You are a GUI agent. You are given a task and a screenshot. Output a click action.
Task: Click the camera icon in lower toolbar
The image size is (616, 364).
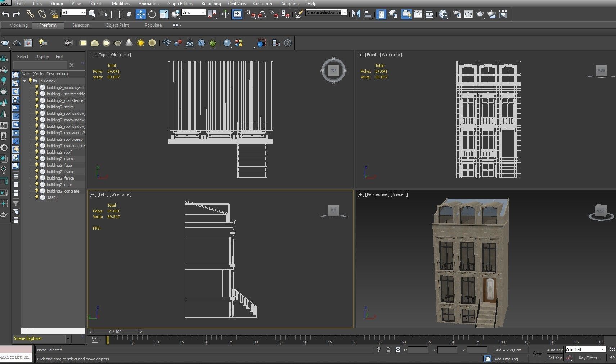68,43
